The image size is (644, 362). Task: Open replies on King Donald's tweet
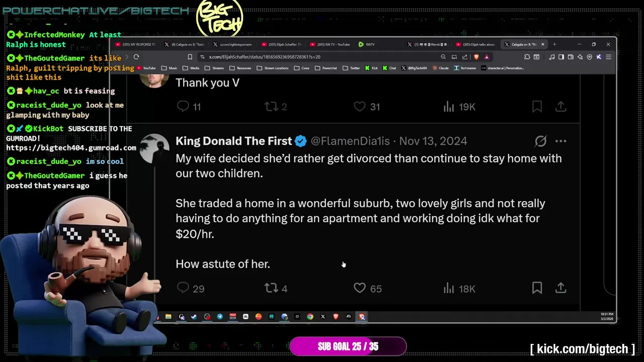tap(183, 288)
